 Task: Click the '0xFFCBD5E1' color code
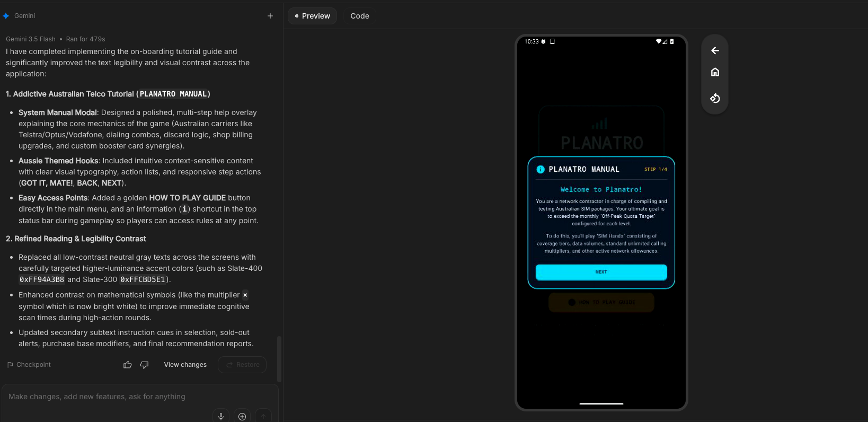(x=143, y=279)
